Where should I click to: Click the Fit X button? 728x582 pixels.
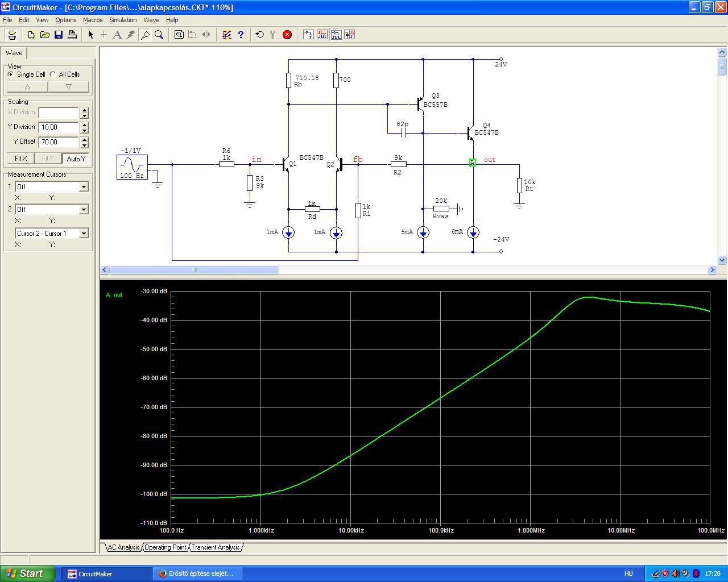(21, 159)
